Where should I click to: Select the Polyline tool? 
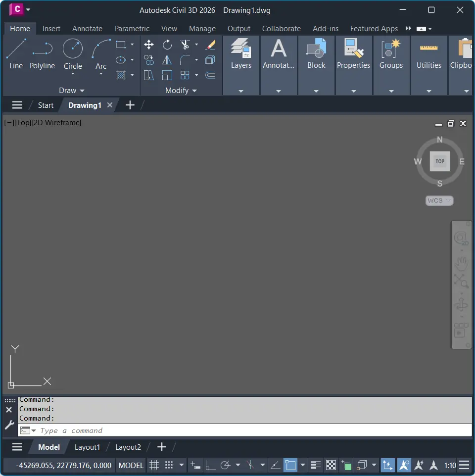point(42,53)
